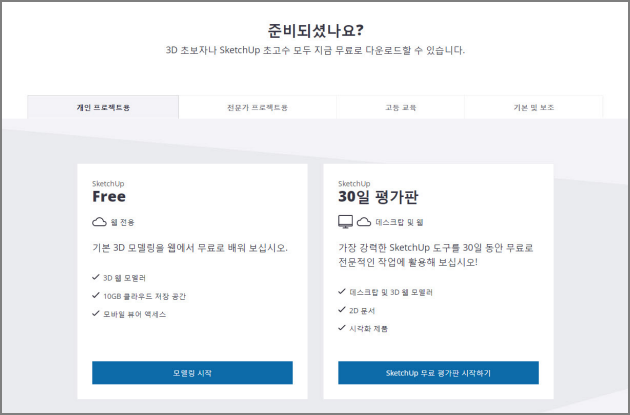
Task: Open the 고등 교육 tab
Action: pyautogui.click(x=401, y=107)
